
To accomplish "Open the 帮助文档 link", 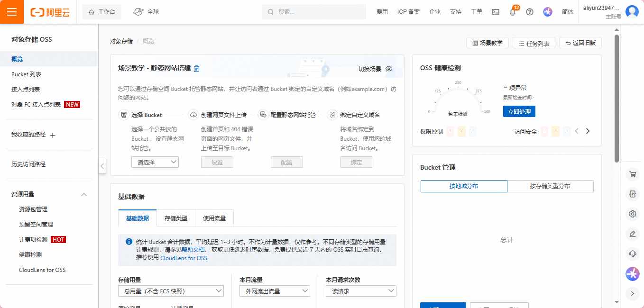I will (193, 249).
